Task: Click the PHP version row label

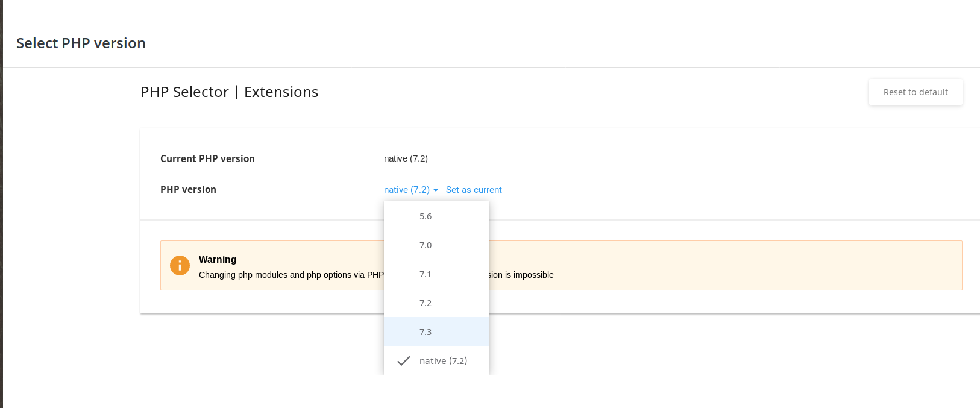Action: (x=188, y=189)
